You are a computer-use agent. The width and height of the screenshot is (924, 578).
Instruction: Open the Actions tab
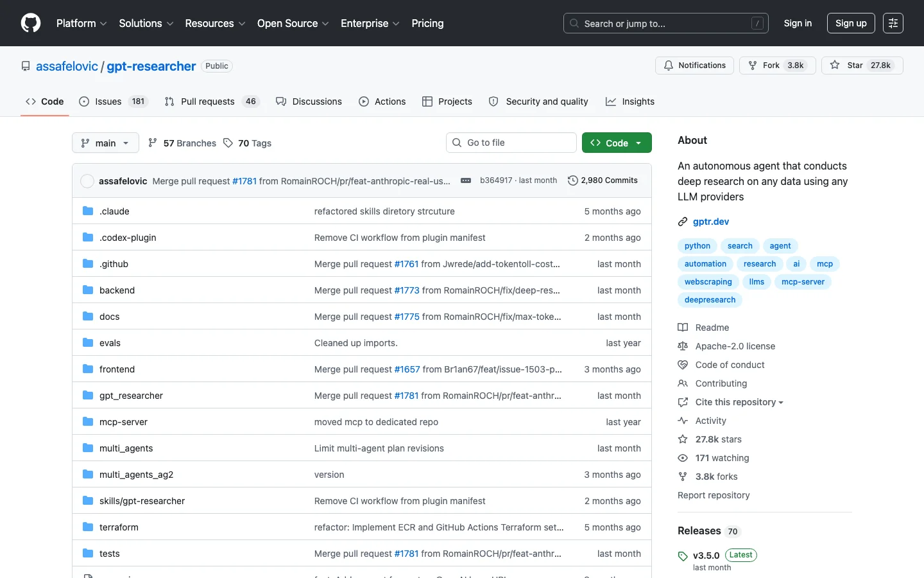pos(382,101)
